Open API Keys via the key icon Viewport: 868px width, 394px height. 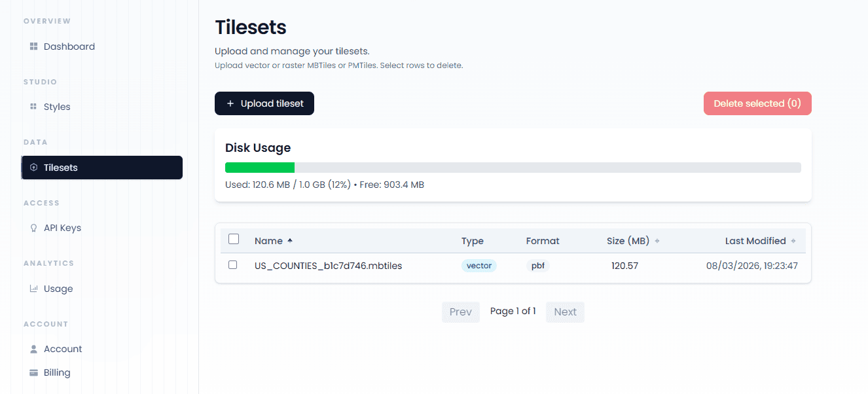click(33, 227)
